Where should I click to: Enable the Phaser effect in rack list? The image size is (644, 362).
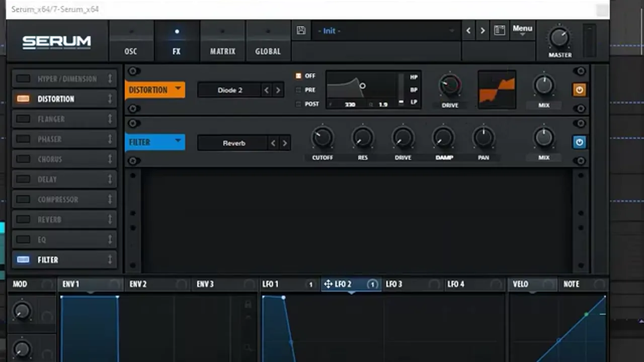(x=23, y=139)
